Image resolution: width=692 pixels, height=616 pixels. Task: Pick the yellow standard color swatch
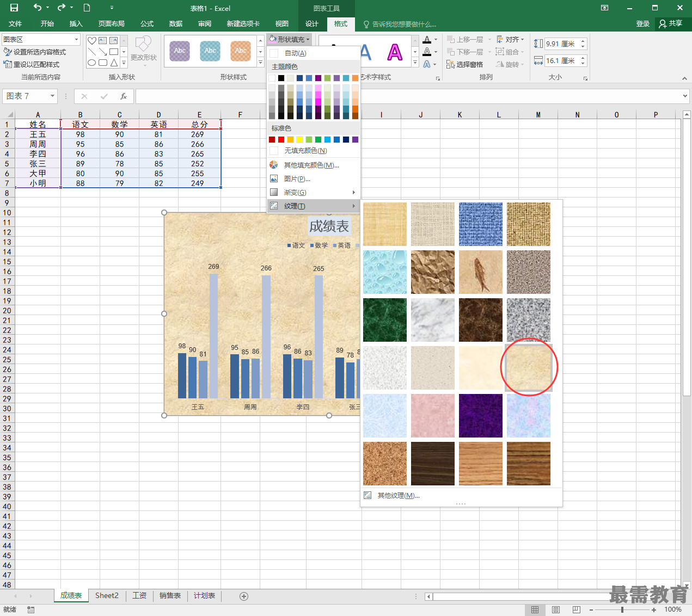click(299, 139)
